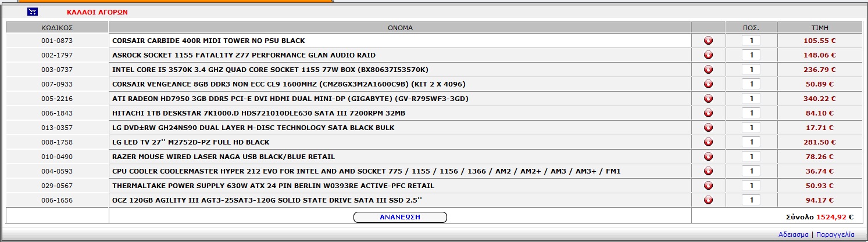Click red remove icon for ASRock Fatal1ty Z77
The height and width of the screenshot is (242, 868).
click(x=708, y=55)
